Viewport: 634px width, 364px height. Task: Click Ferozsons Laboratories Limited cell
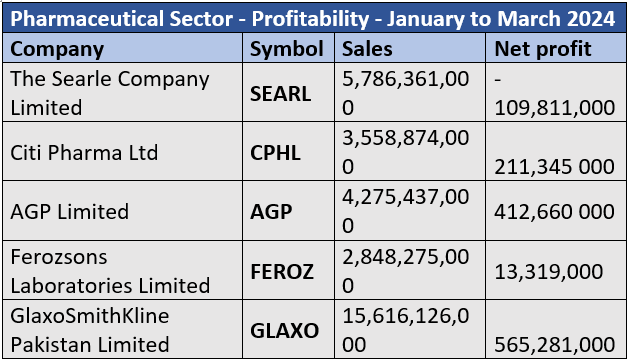point(123,271)
